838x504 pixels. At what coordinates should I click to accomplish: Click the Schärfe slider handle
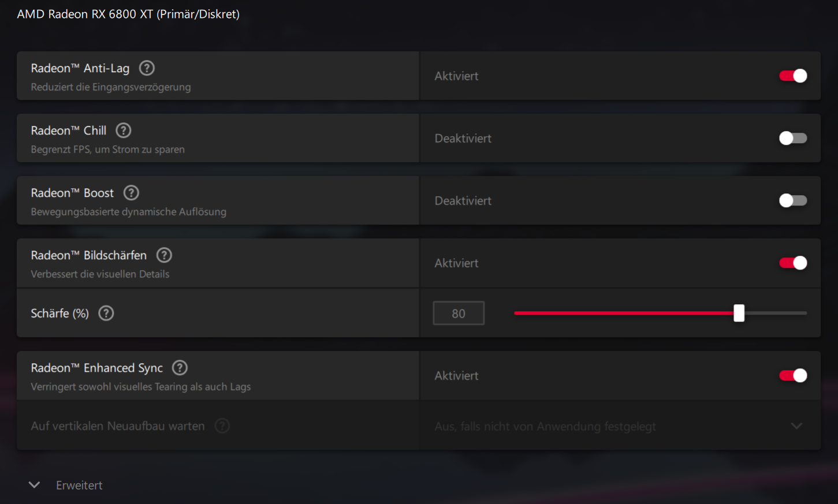point(739,313)
